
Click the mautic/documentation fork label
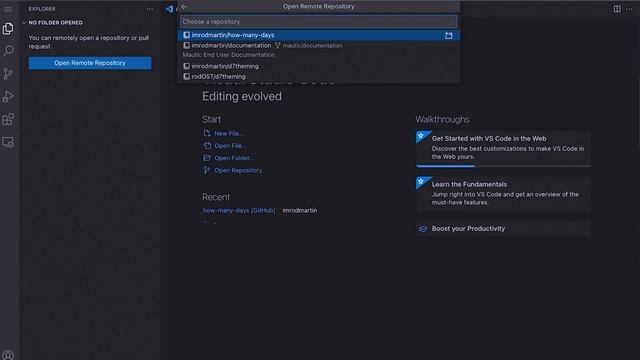(x=313, y=46)
